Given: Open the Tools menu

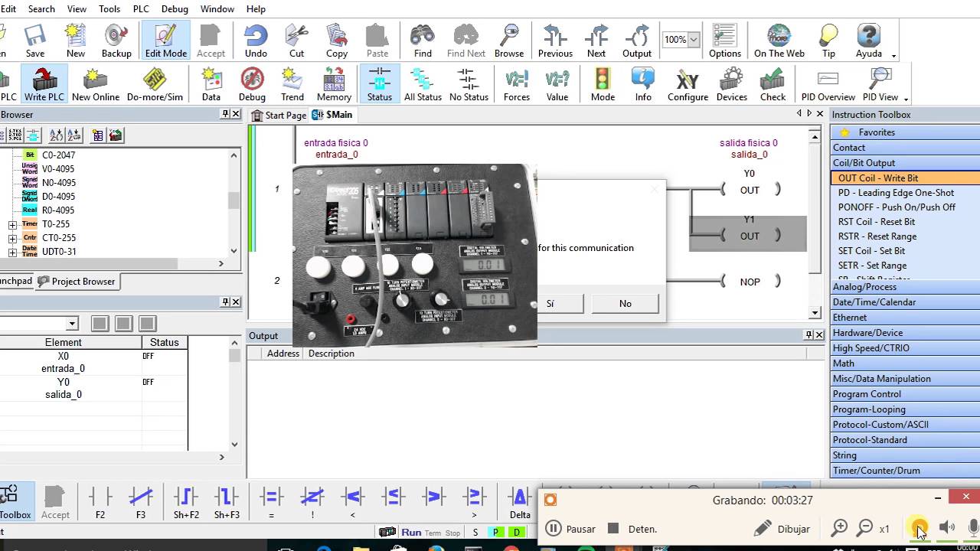Looking at the screenshot, I should 109,8.
